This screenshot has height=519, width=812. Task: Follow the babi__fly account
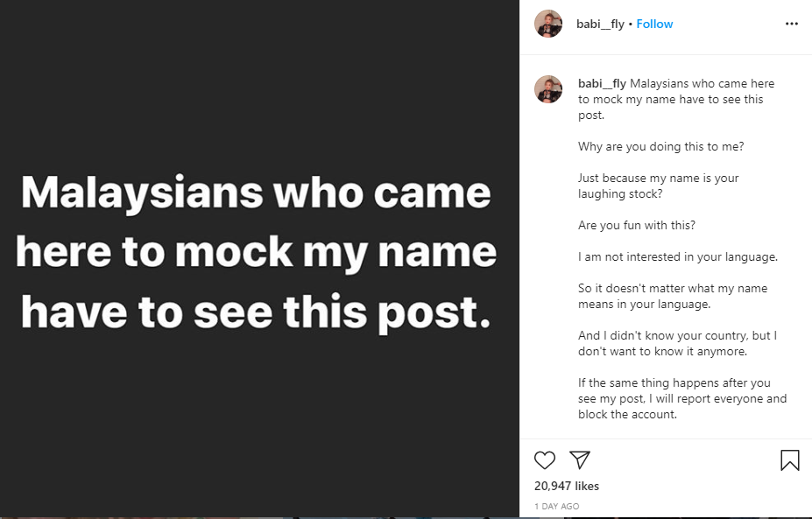pyautogui.click(x=654, y=24)
